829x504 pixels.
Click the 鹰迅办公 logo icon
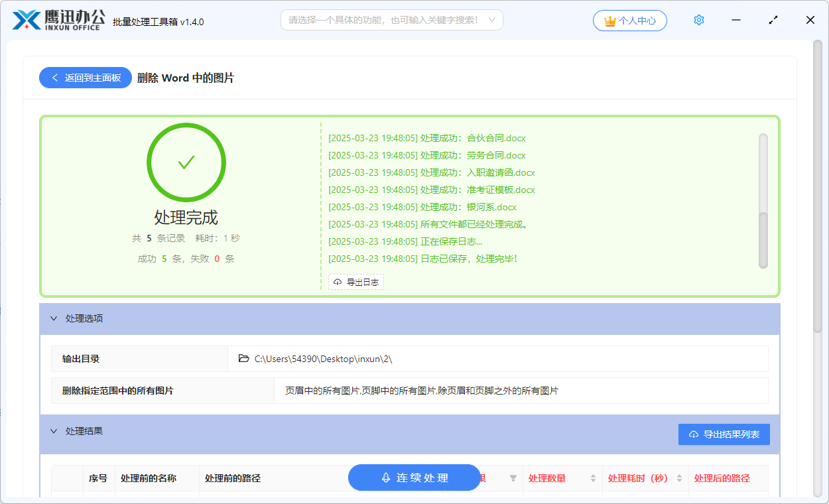27,20
